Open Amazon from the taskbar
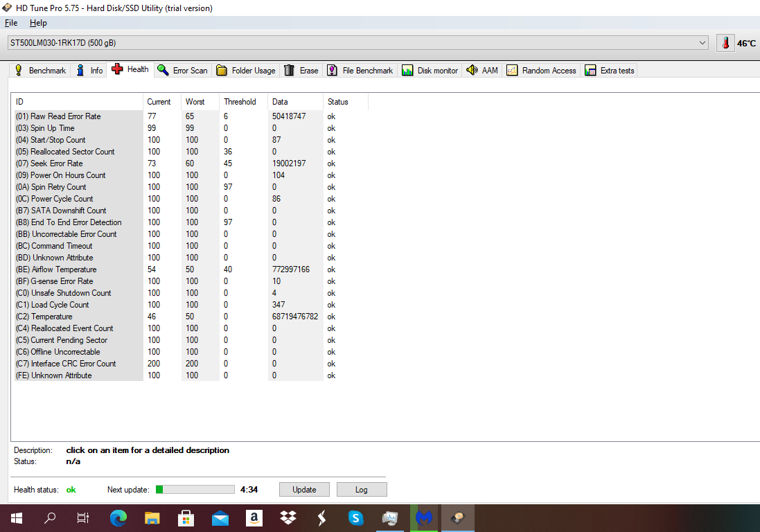Image resolution: width=760 pixels, height=532 pixels. (254, 518)
